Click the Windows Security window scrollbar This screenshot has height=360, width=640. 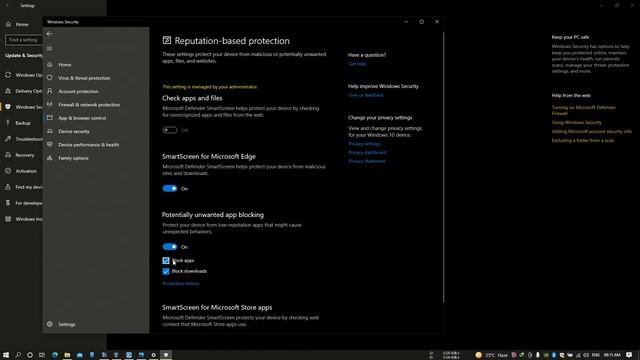443,167
